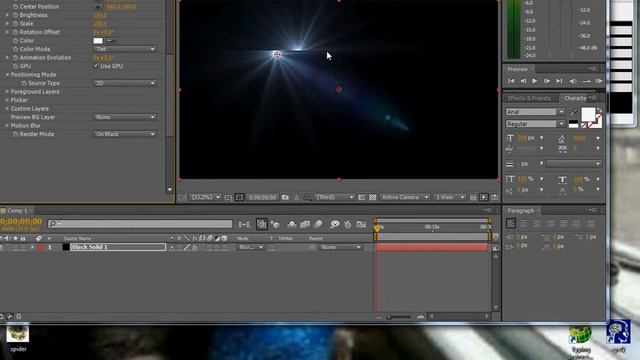The image size is (640, 360).
Task: Click the RAM preview button in Preview
Action: click(x=599, y=81)
